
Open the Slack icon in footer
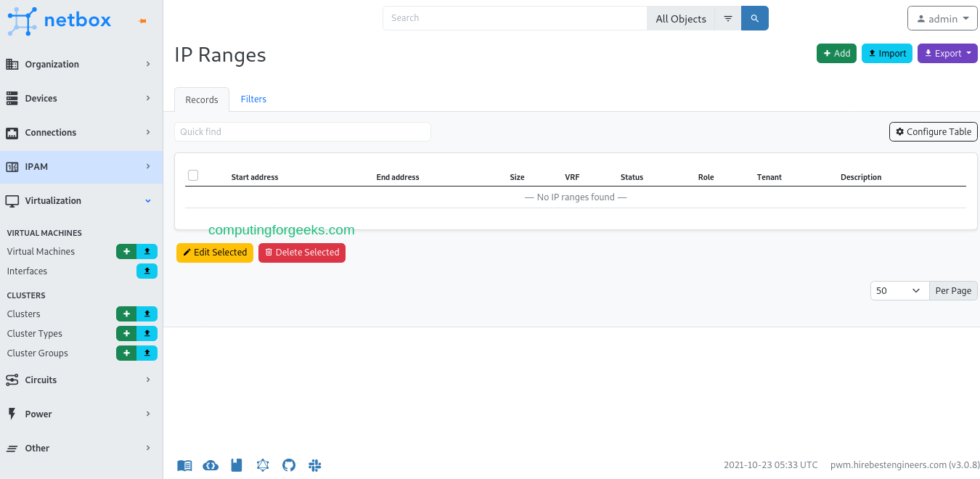pyautogui.click(x=315, y=465)
